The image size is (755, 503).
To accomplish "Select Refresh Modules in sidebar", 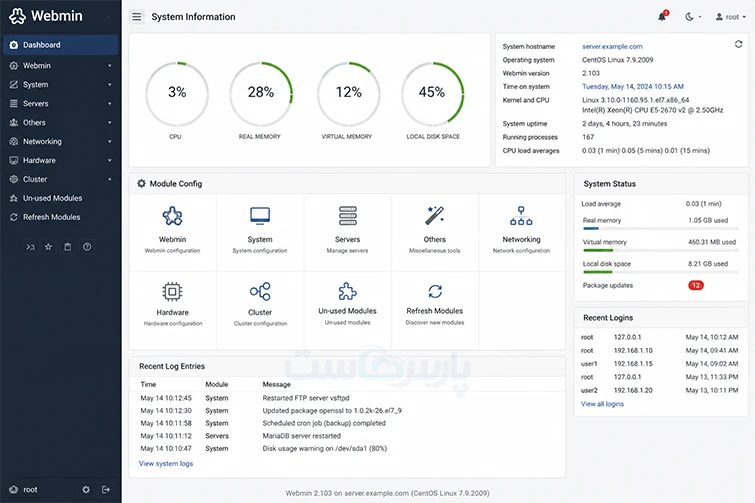I will pyautogui.click(x=60, y=217).
